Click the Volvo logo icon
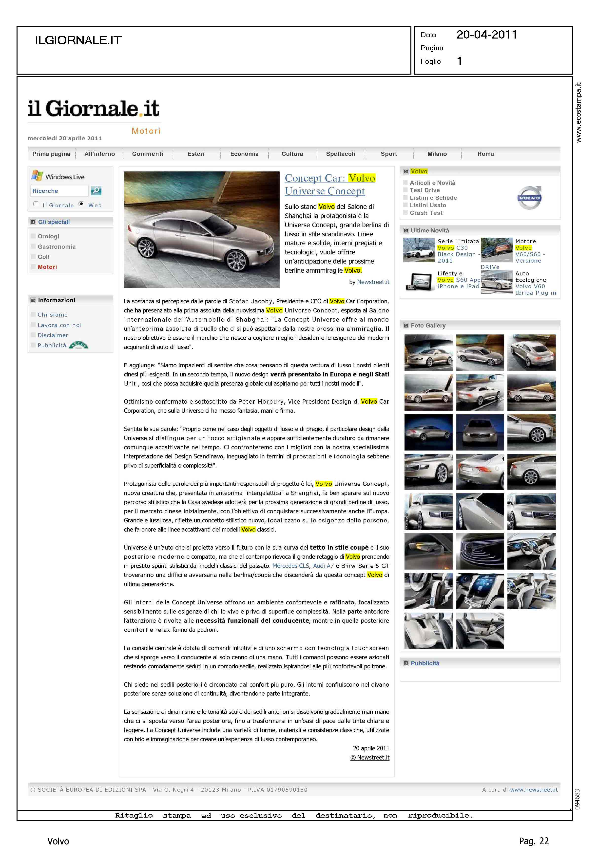Screen dimensions: 616x865 (x=529, y=198)
